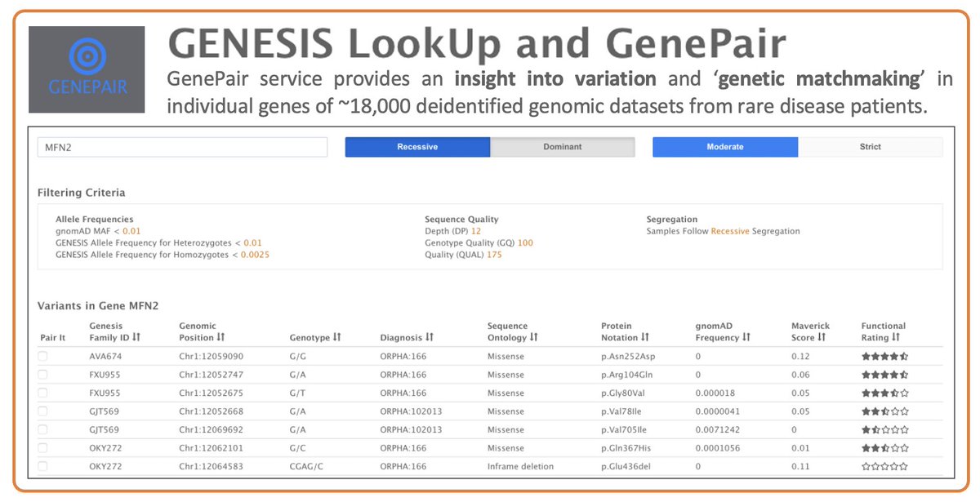The image size is (980, 502).
Task: Click star rating for p.Gln367His row
Action: (884, 448)
